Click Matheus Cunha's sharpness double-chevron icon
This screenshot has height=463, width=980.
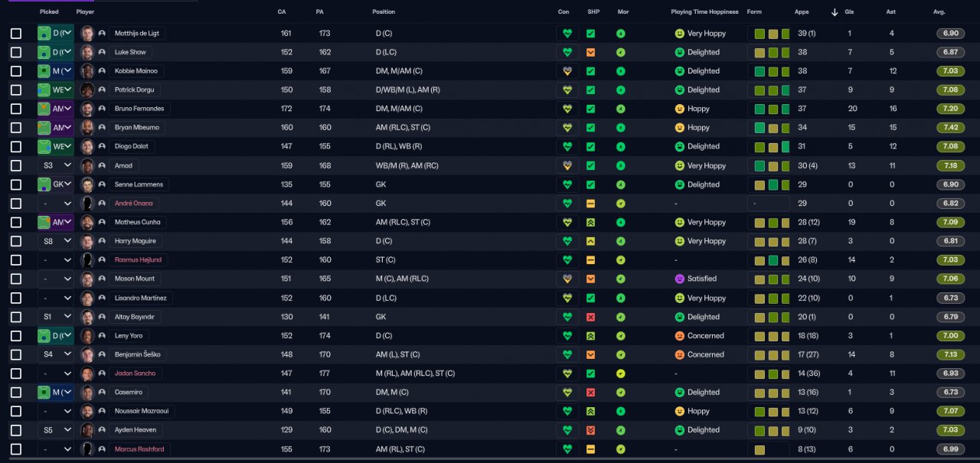pyautogui.click(x=590, y=222)
